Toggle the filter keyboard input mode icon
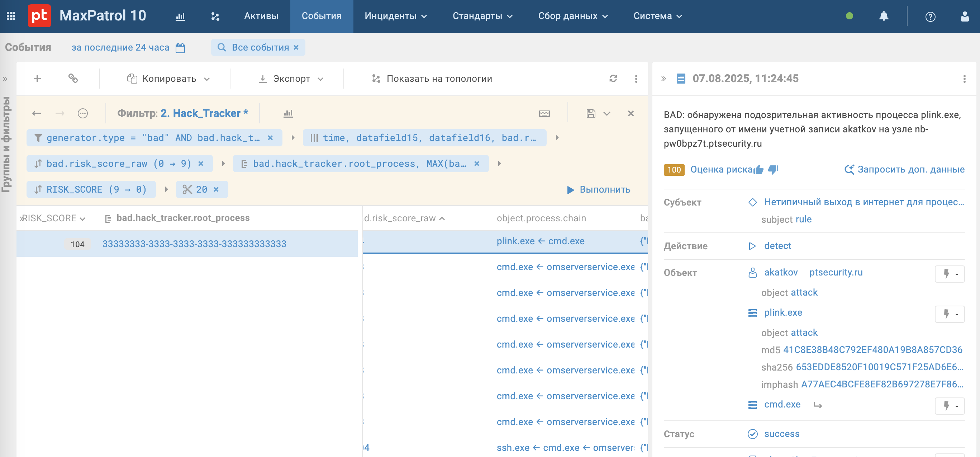This screenshot has width=980, height=457. [x=544, y=113]
